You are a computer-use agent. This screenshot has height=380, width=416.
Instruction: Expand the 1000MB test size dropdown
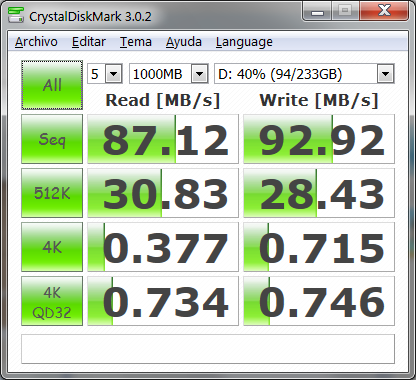click(200, 74)
